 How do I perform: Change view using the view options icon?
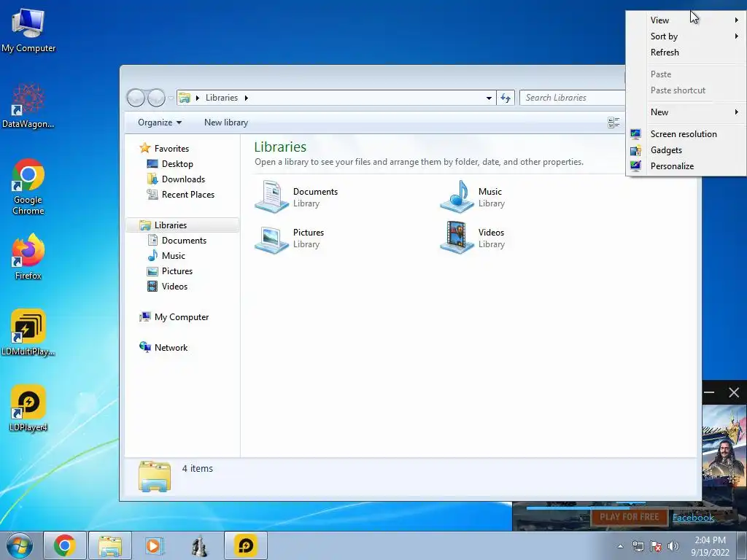tap(614, 122)
